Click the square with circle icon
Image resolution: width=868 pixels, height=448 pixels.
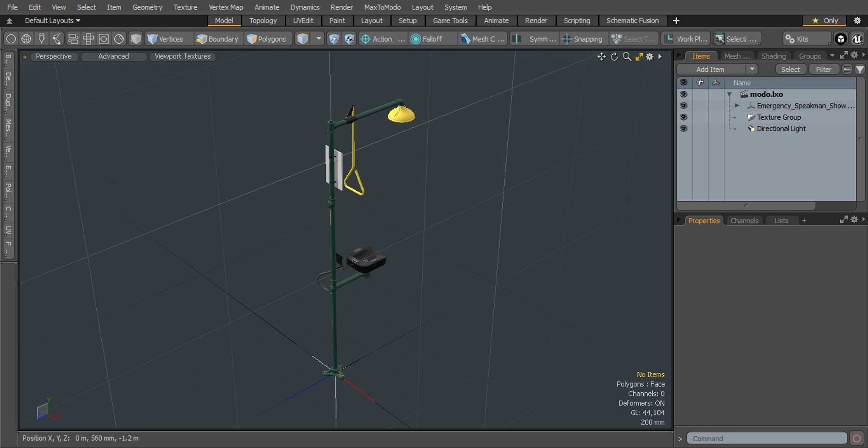pos(104,39)
